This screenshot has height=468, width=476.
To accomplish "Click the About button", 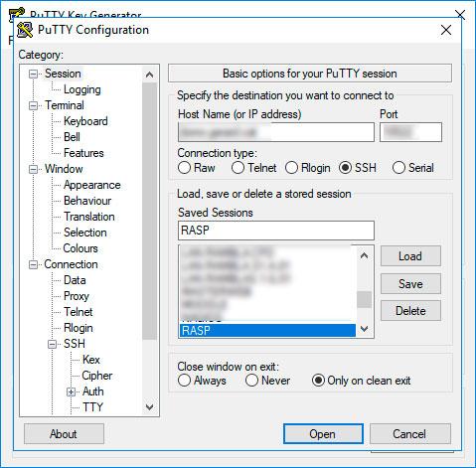I will (64, 434).
